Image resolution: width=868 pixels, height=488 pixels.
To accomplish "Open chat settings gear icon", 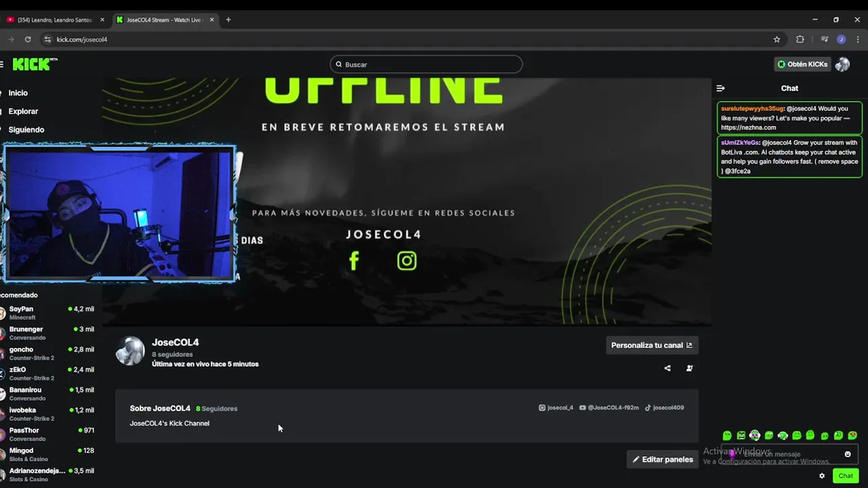I will coord(822,476).
